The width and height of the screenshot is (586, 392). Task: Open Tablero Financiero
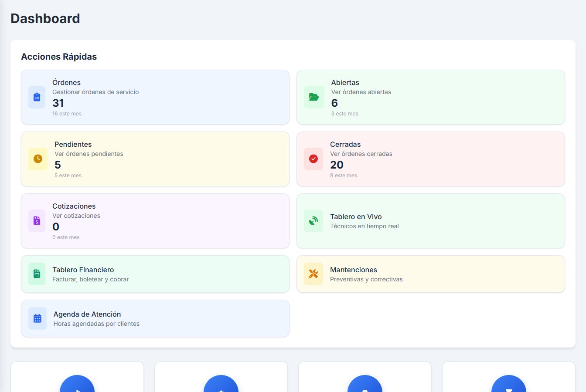[155, 274]
